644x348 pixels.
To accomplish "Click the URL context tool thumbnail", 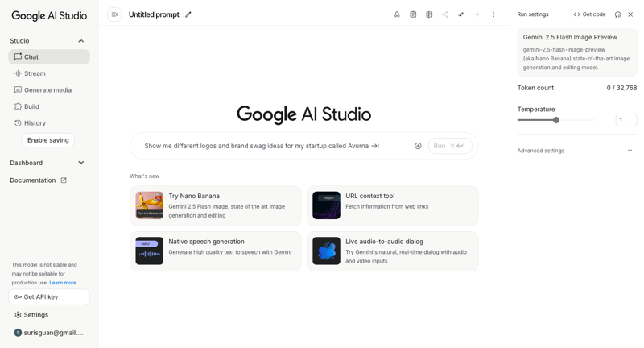I will coord(327,205).
